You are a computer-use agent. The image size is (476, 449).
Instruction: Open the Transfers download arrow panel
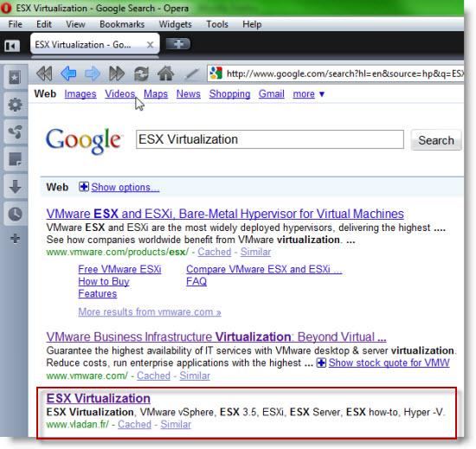click(x=15, y=187)
